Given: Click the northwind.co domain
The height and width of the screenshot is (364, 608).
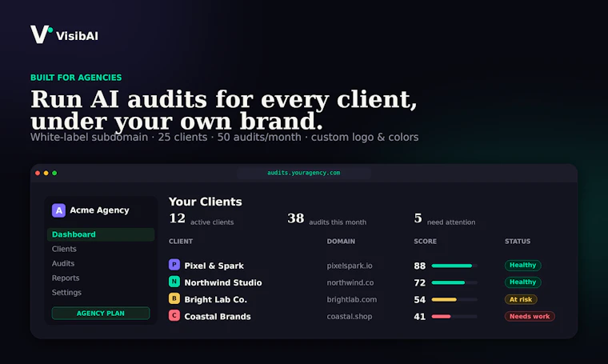Looking at the screenshot, I should pyautogui.click(x=350, y=282).
